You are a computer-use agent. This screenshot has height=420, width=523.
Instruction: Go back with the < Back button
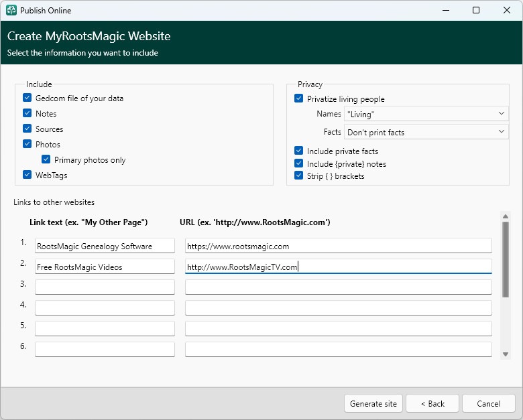(432, 404)
